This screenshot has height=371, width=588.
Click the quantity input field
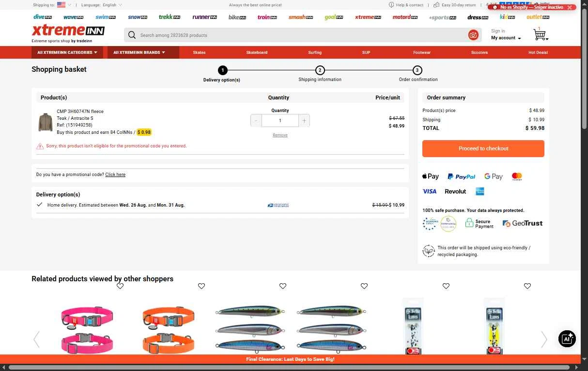pyautogui.click(x=280, y=121)
